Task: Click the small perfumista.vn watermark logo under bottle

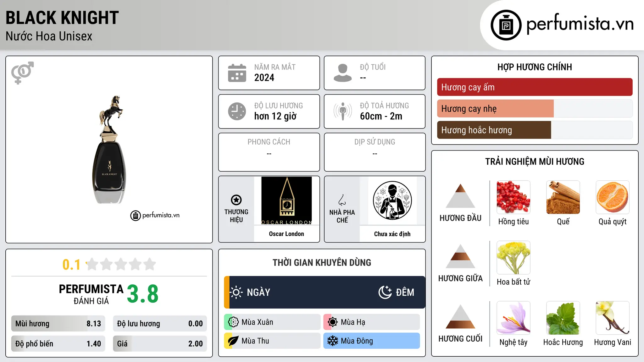Action: click(x=155, y=216)
